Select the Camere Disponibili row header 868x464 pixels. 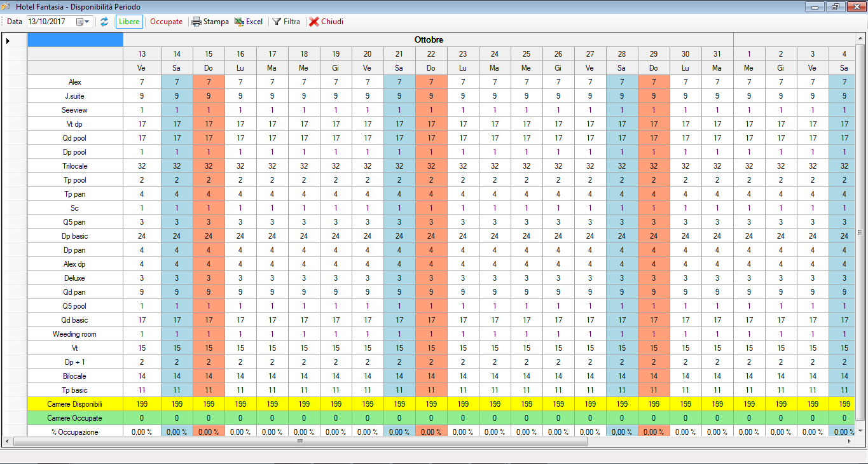[x=75, y=404]
